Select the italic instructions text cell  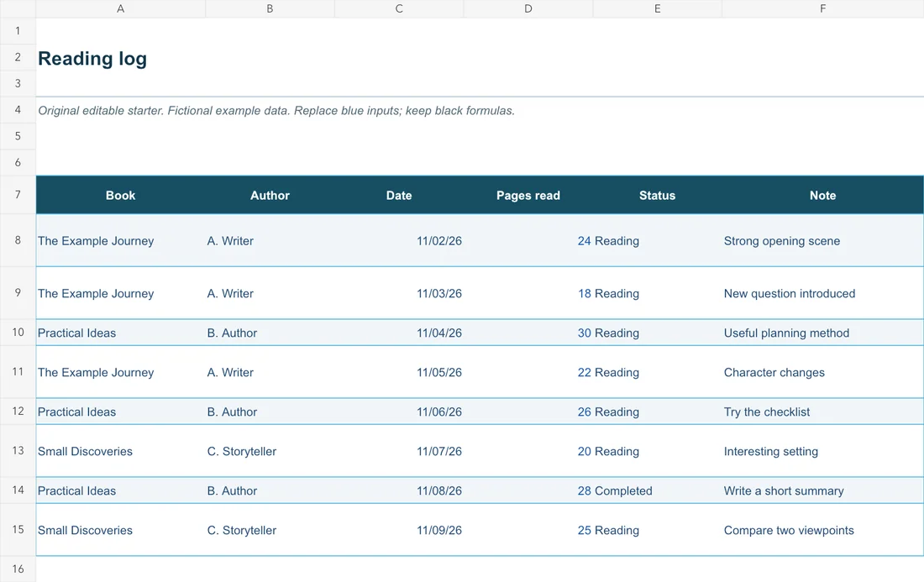tap(276, 110)
